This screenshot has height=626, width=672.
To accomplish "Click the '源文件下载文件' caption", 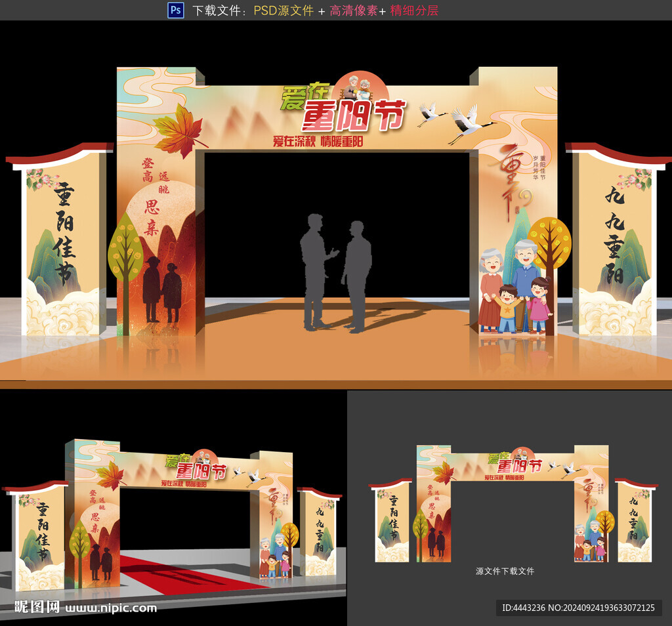I will [505, 571].
